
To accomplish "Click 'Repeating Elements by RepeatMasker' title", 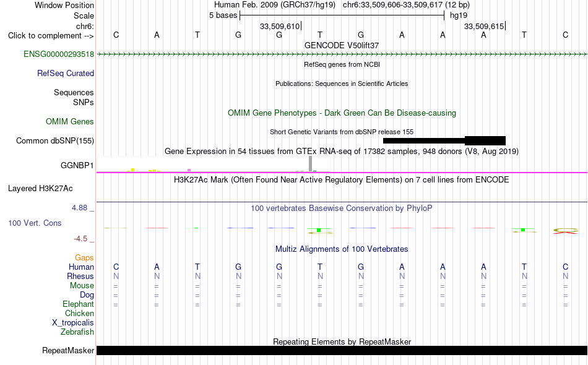I will 342,341.
